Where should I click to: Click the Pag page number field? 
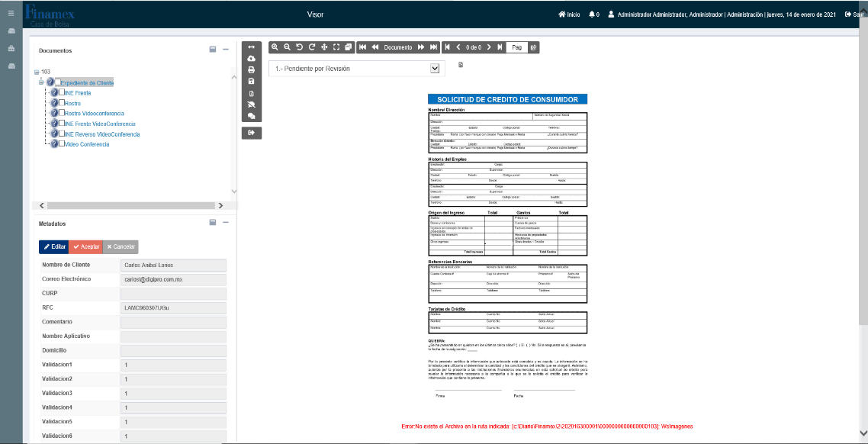(517, 47)
